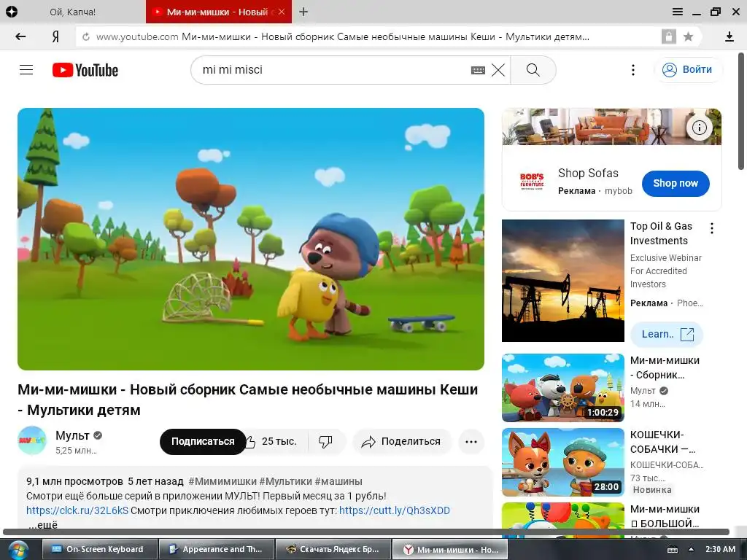Screen dimensions: 747x560
Task: Run search with the magnifier button
Action: (533, 70)
